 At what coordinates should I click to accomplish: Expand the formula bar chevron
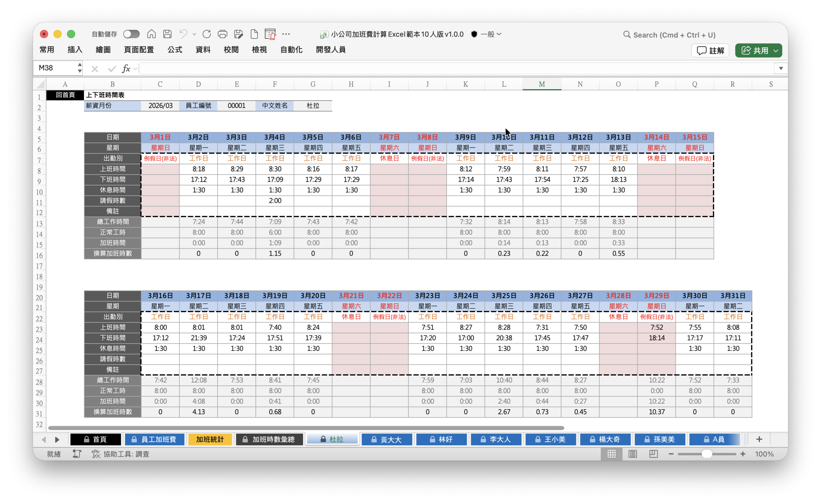click(781, 69)
